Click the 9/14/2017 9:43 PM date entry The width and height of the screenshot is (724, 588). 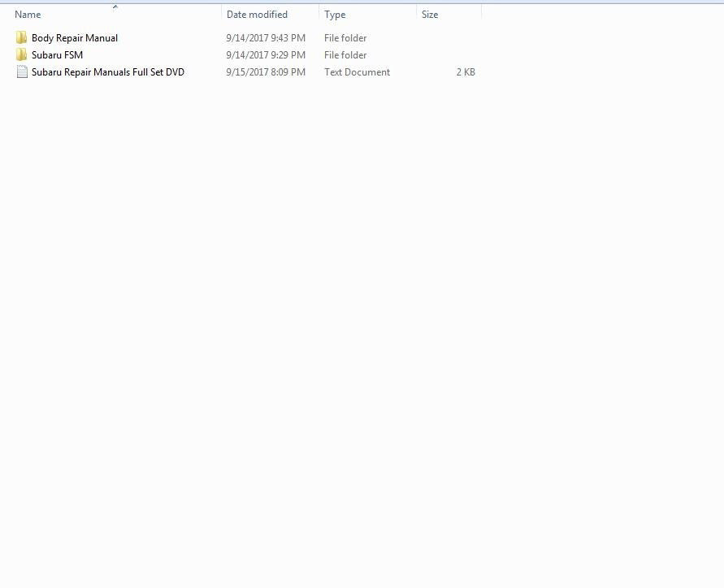(x=266, y=38)
